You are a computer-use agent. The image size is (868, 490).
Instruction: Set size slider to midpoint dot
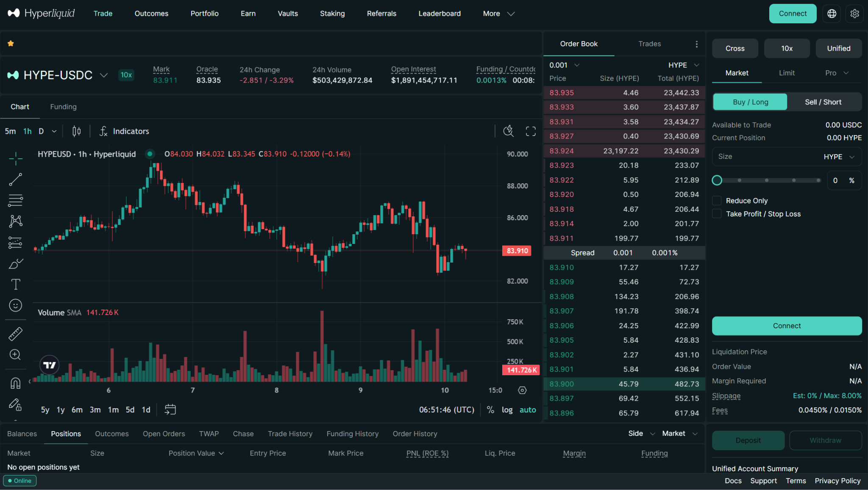[x=767, y=180]
